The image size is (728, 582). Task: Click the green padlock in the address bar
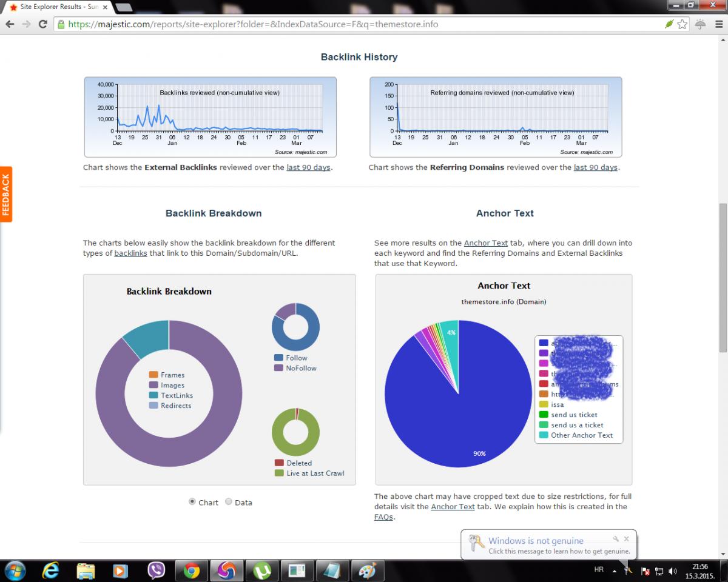pos(61,24)
